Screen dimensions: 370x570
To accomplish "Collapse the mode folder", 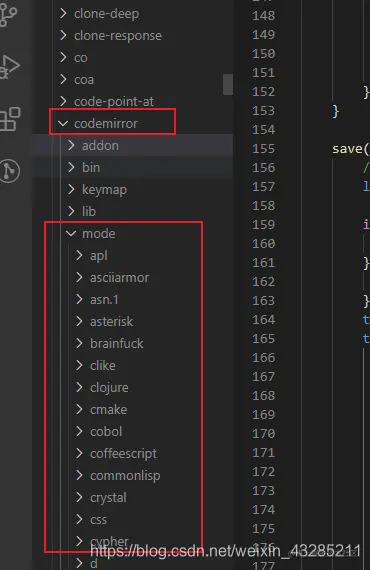I will 71,233.
